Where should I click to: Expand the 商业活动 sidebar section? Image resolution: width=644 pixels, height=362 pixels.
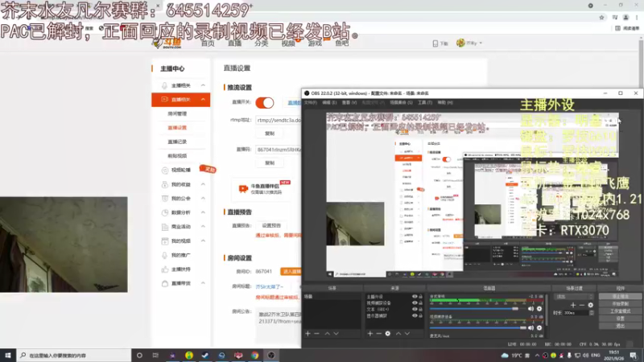pos(203,227)
